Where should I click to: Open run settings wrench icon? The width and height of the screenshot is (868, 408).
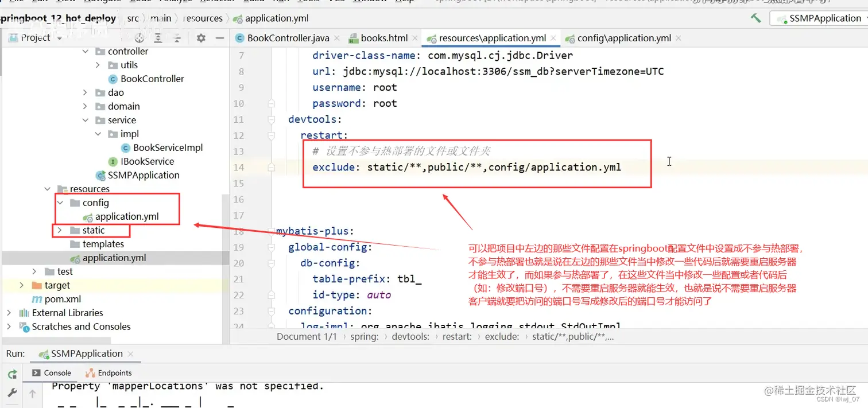pyautogui.click(x=12, y=394)
